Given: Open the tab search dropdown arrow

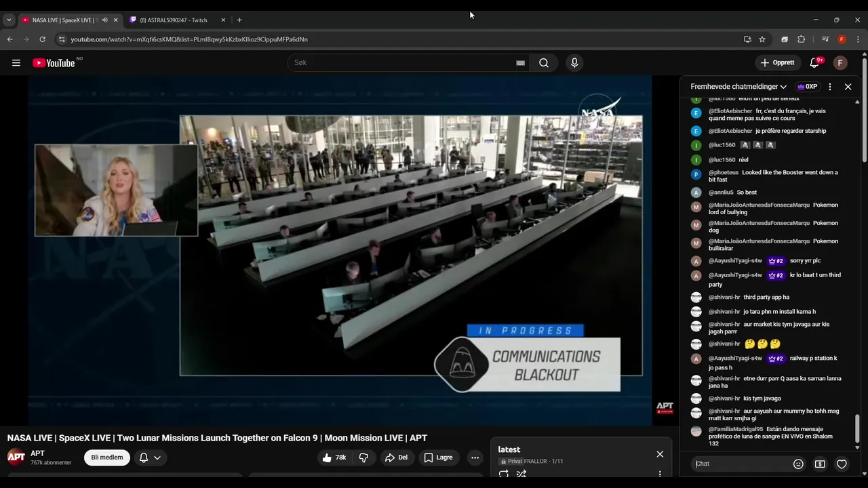Looking at the screenshot, I should point(9,20).
